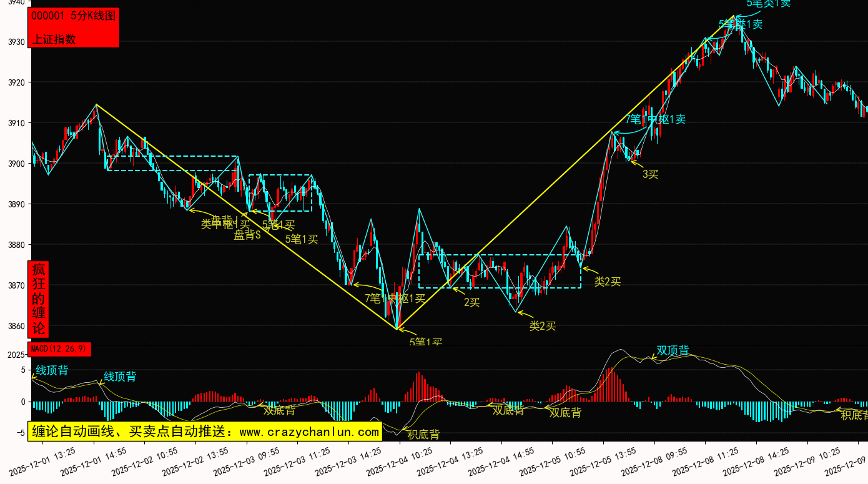Open the MACD(12,26,9) indicator label
The image size is (868, 484).
click(59, 349)
